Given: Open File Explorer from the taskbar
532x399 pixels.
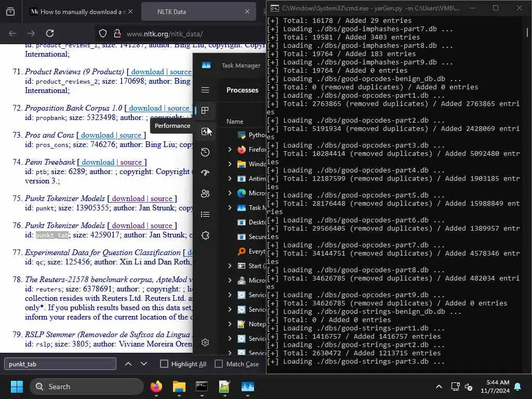Looking at the screenshot, I should [179, 387].
